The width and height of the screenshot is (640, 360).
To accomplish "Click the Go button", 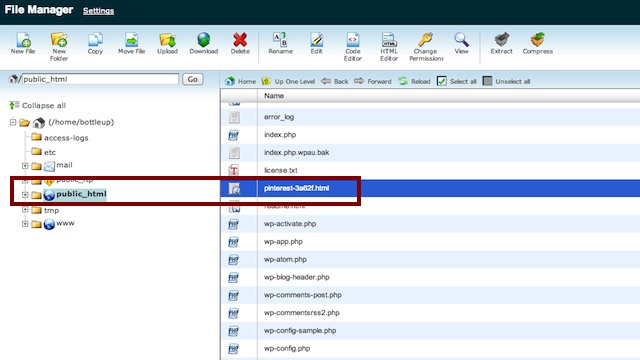I will coord(193,79).
